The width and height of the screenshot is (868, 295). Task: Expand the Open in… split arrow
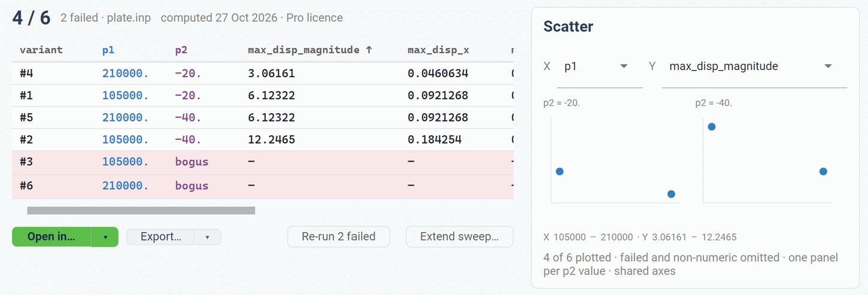(x=105, y=237)
